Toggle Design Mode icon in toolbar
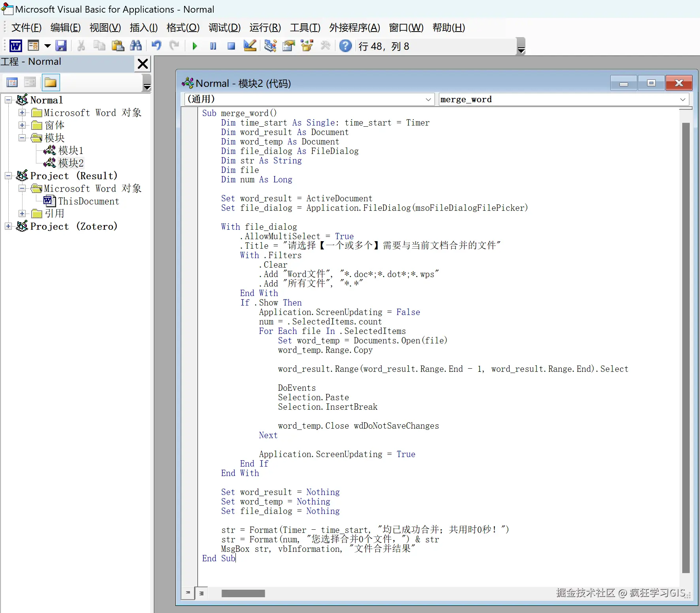The height and width of the screenshot is (613, 700). point(250,46)
